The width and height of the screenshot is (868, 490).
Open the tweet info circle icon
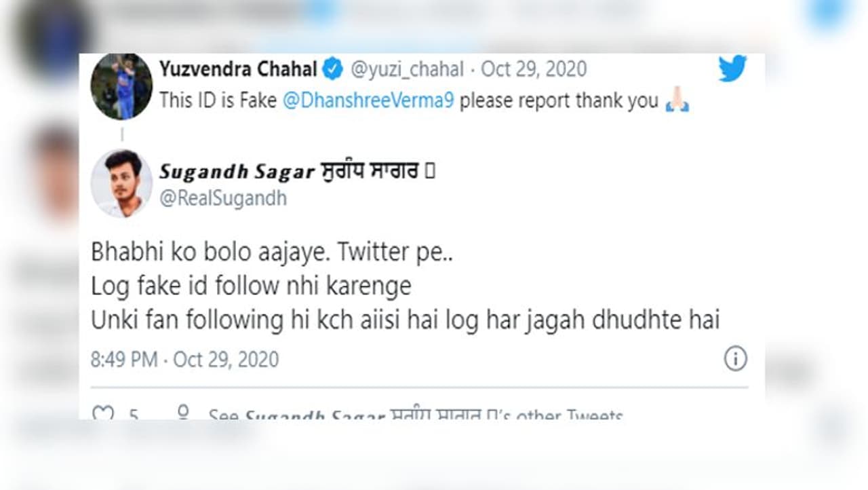point(735,358)
